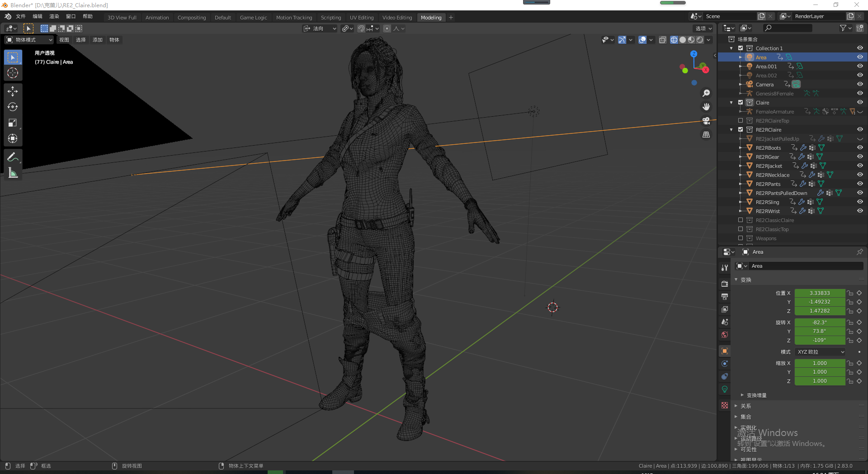The height and width of the screenshot is (474, 868).
Task: Pick the Annotate pencil tool
Action: (x=13, y=157)
